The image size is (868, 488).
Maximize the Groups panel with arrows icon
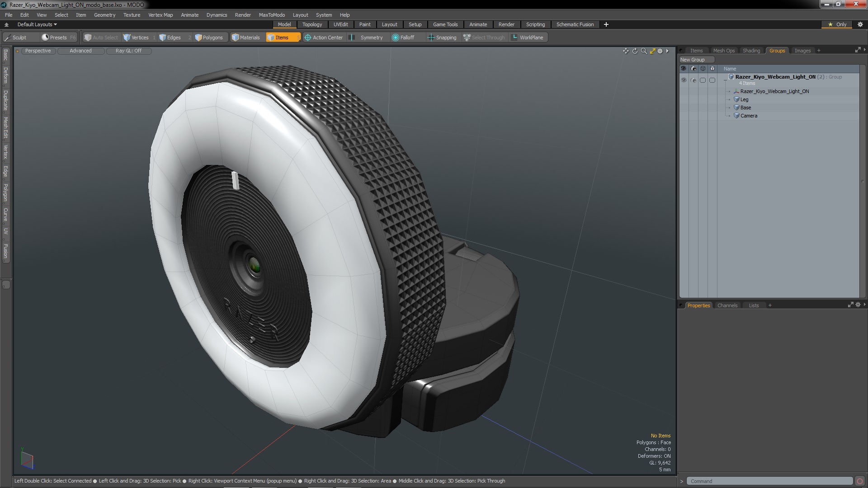coord(858,50)
